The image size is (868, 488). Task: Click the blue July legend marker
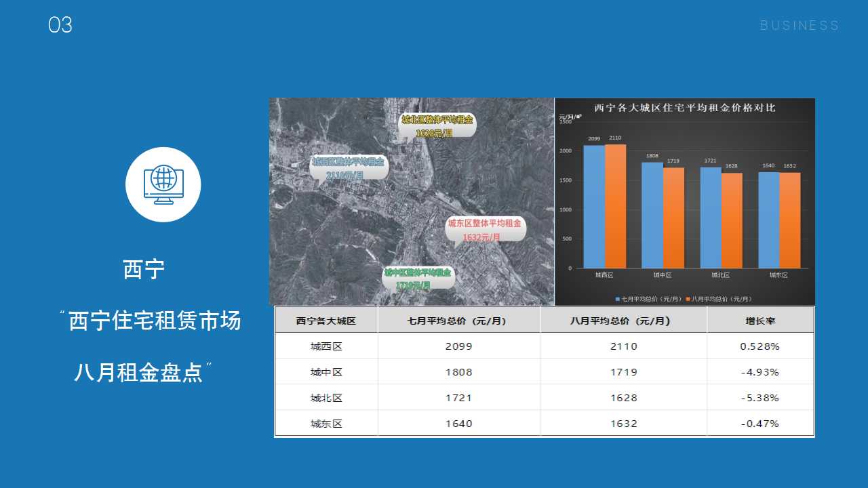(618, 299)
